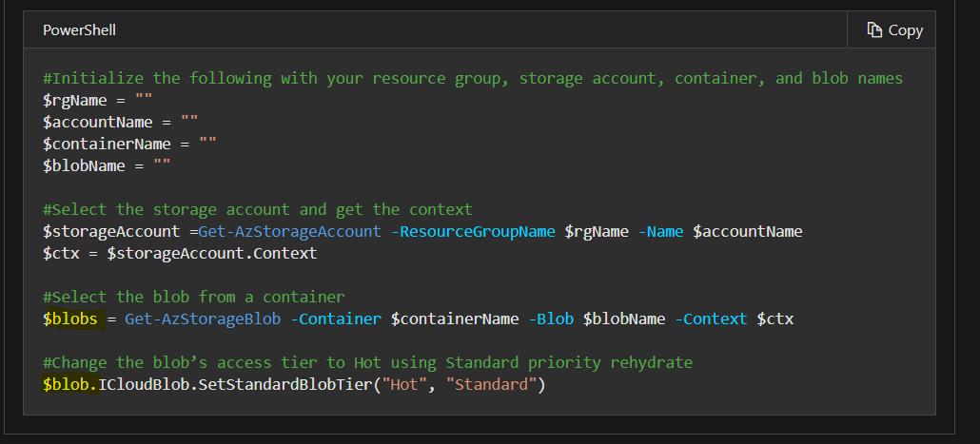980x444 pixels.
Task: Click the $rgName variable assignment
Action: tap(97, 101)
